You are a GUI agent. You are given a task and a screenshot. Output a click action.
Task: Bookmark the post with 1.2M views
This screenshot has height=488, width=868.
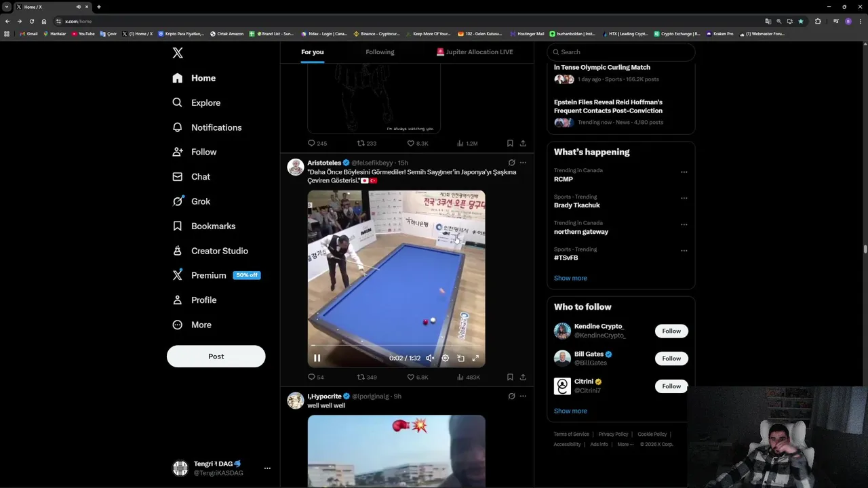point(510,143)
